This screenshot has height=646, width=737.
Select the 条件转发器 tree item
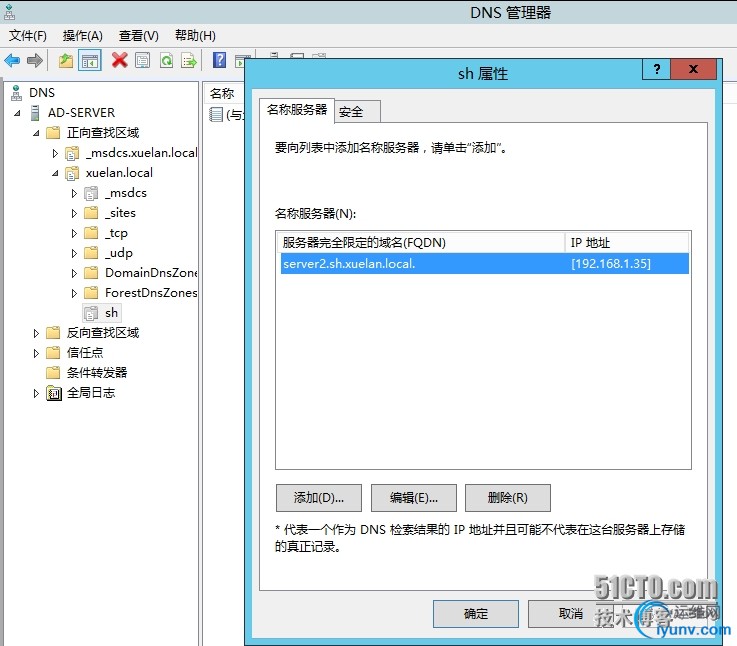point(97,373)
